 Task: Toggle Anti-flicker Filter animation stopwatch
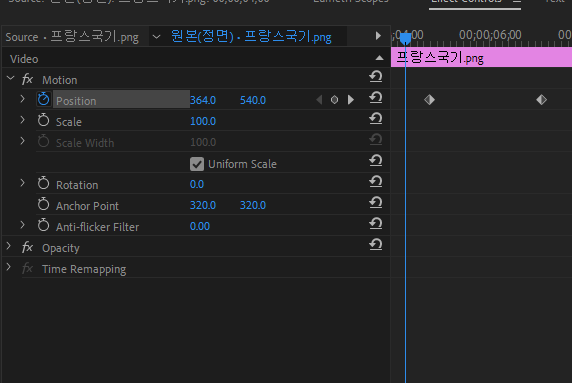click(x=43, y=225)
